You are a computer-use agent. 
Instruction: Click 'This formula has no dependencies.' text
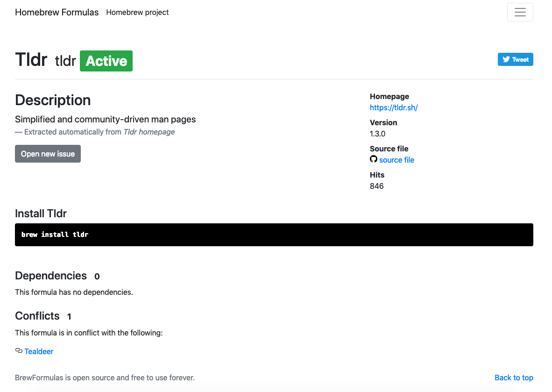(x=74, y=292)
